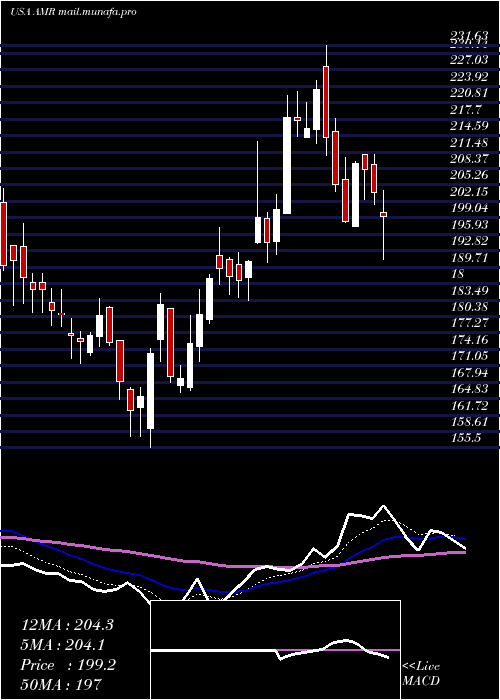Click the '50MA : 197' readout
Viewport: 500px width, 700px height.
pyautogui.click(x=61, y=684)
